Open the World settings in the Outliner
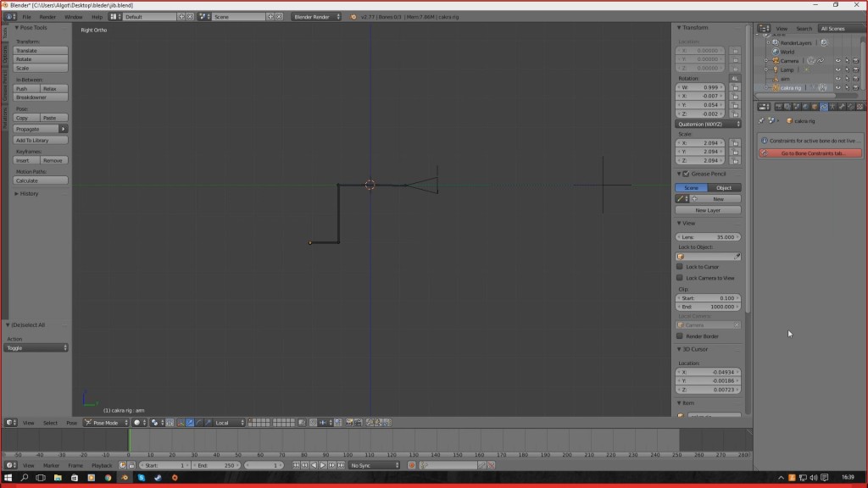868x488 pixels. (776, 52)
